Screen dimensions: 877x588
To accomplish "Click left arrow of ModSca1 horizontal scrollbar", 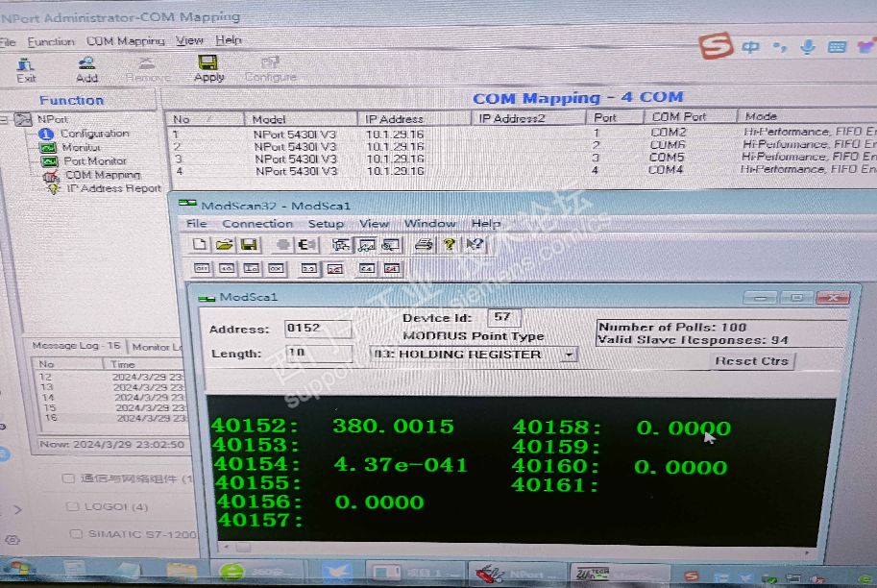I will tap(226, 548).
